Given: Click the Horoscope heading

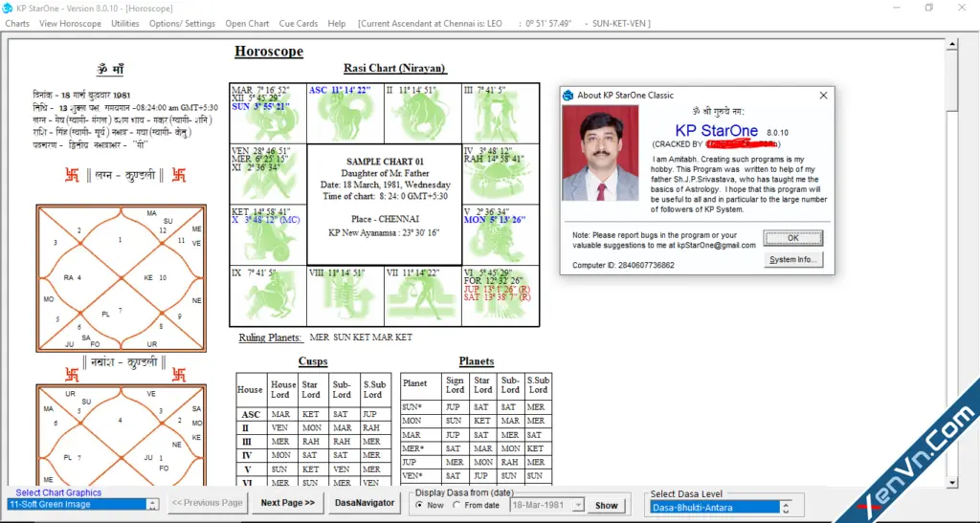Looking at the screenshot, I should (x=269, y=52).
